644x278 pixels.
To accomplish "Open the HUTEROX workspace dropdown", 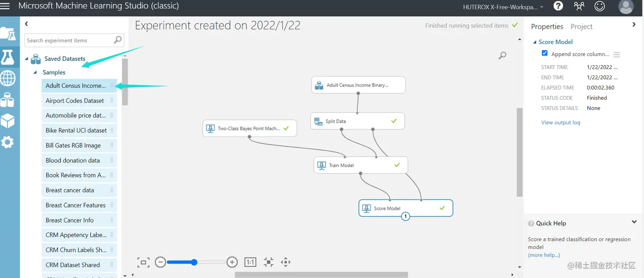I will pyautogui.click(x=503, y=7).
